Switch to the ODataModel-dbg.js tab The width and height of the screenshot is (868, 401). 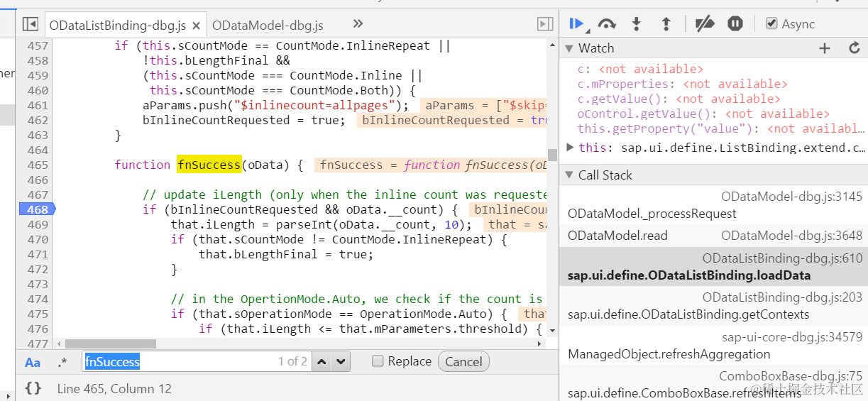click(x=268, y=26)
